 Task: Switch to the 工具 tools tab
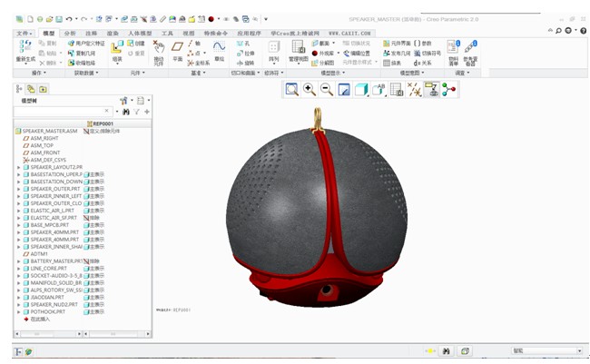[x=167, y=34]
